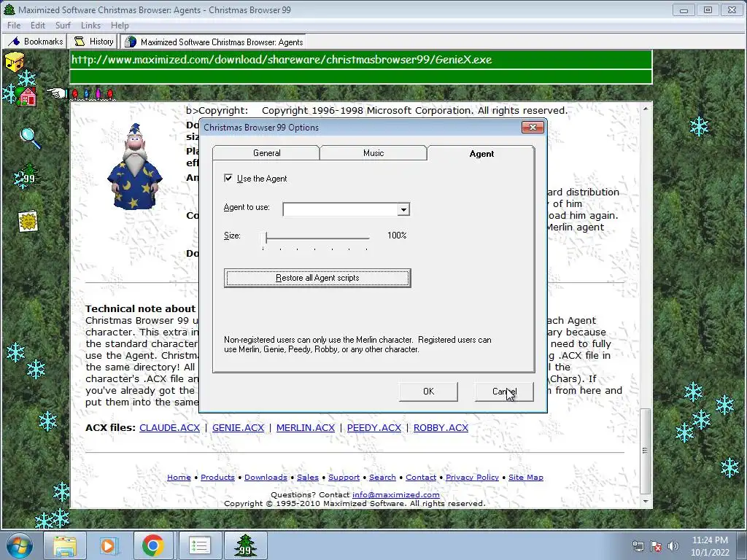Click the volume speaker tray icon
This screenshot has height=560, width=747.
pos(673,546)
